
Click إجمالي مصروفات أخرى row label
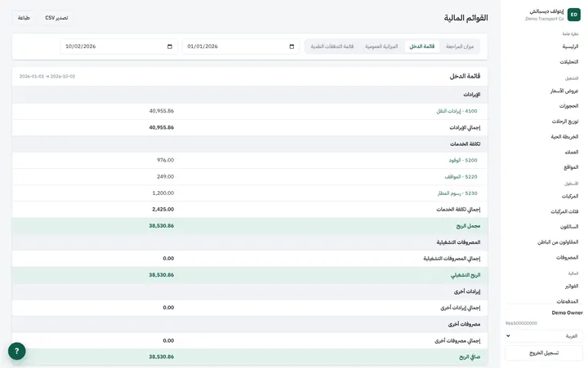pyautogui.click(x=457, y=340)
